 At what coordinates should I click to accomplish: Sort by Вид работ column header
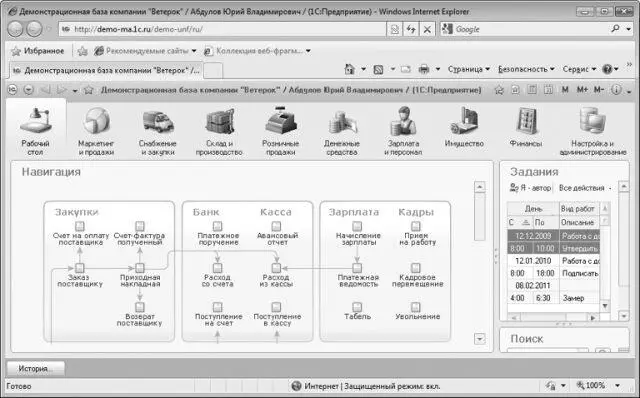point(578,209)
